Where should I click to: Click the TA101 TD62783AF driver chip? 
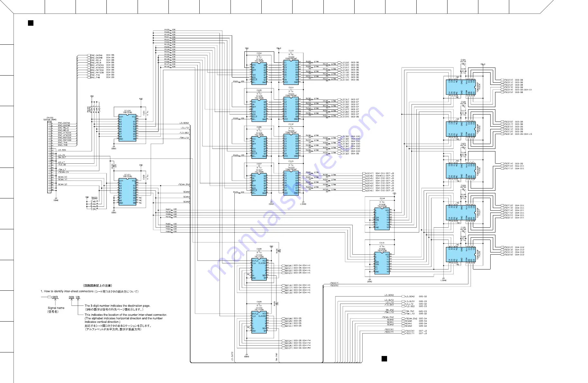(291, 109)
